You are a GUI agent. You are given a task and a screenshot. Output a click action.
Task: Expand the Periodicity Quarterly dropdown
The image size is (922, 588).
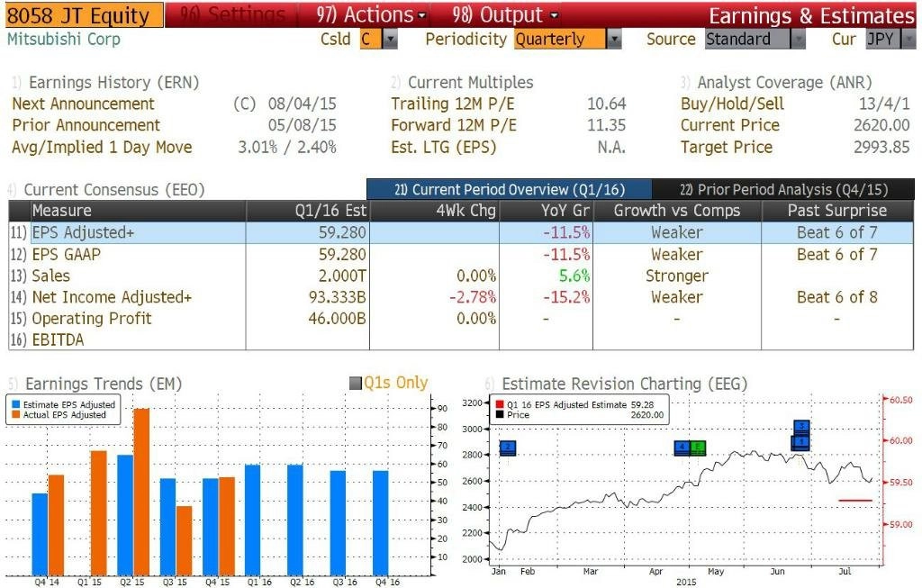[614, 40]
